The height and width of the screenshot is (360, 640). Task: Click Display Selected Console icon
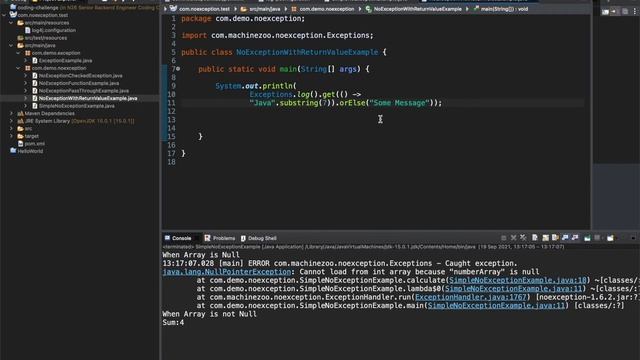[x=598, y=238]
